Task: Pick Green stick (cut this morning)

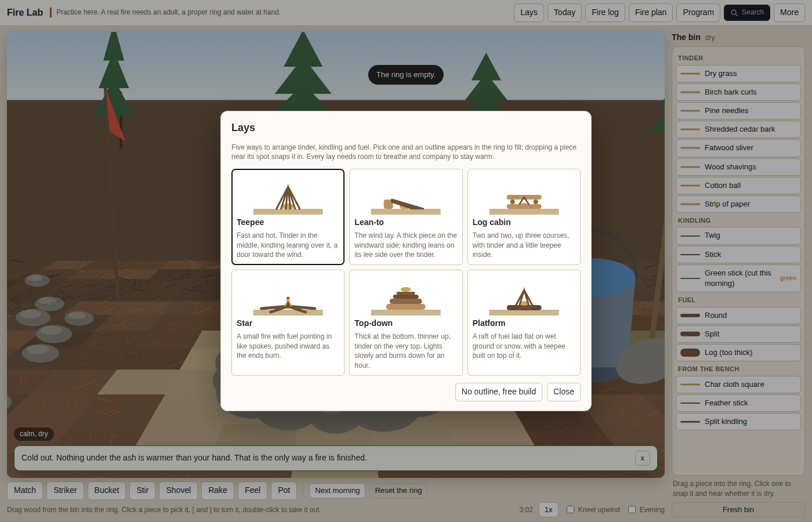Action: point(738,278)
